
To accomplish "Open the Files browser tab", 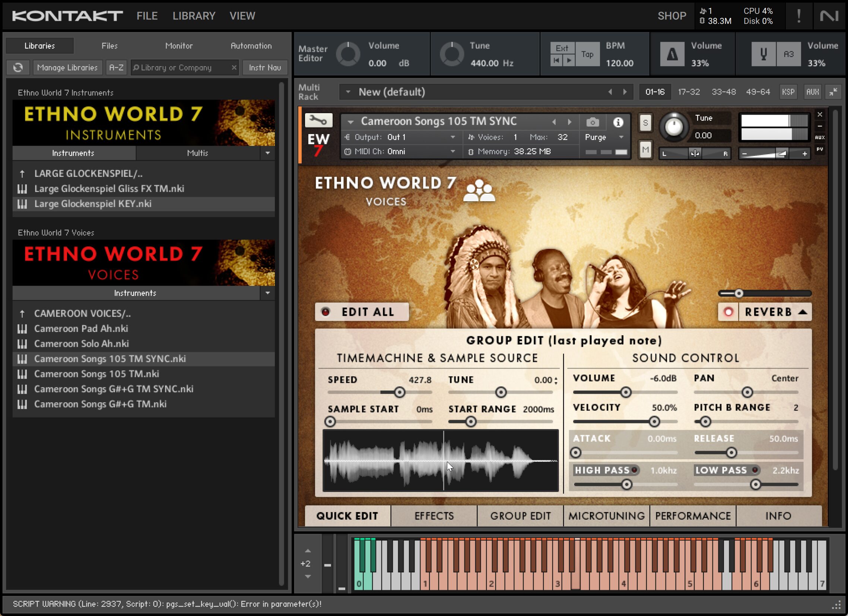I will click(109, 46).
